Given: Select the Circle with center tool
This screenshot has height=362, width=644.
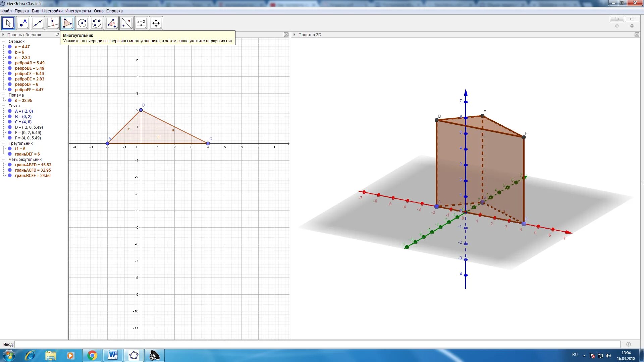Looking at the screenshot, I should pyautogui.click(x=82, y=23).
